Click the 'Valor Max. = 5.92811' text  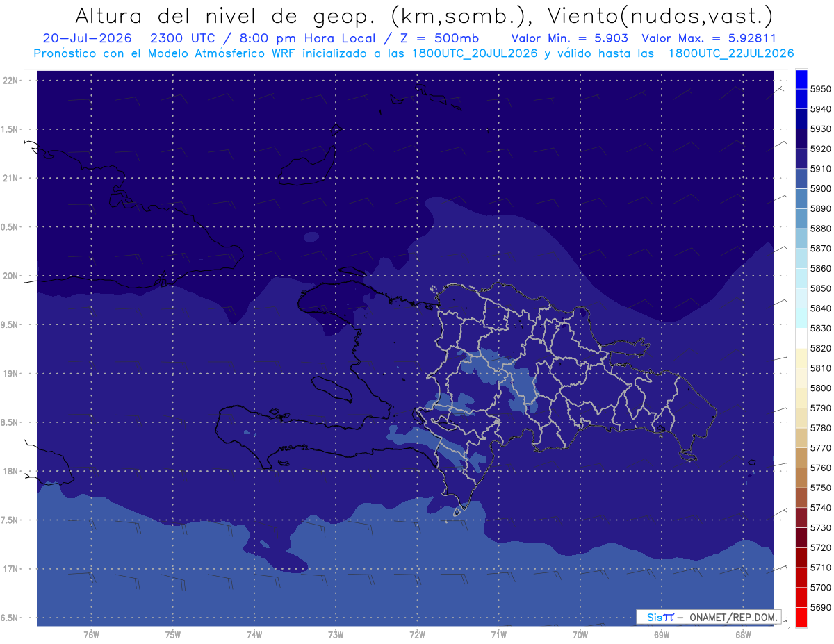coord(709,38)
